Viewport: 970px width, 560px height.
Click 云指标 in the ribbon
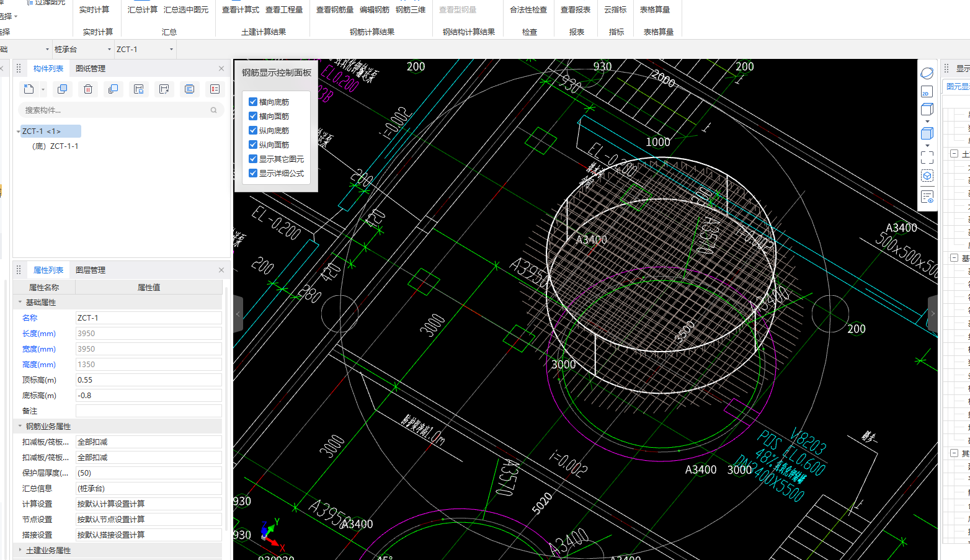(615, 10)
